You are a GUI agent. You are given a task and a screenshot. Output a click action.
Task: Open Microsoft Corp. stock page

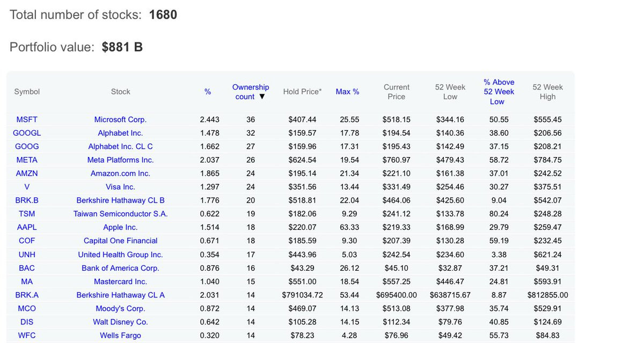coord(120,120)
